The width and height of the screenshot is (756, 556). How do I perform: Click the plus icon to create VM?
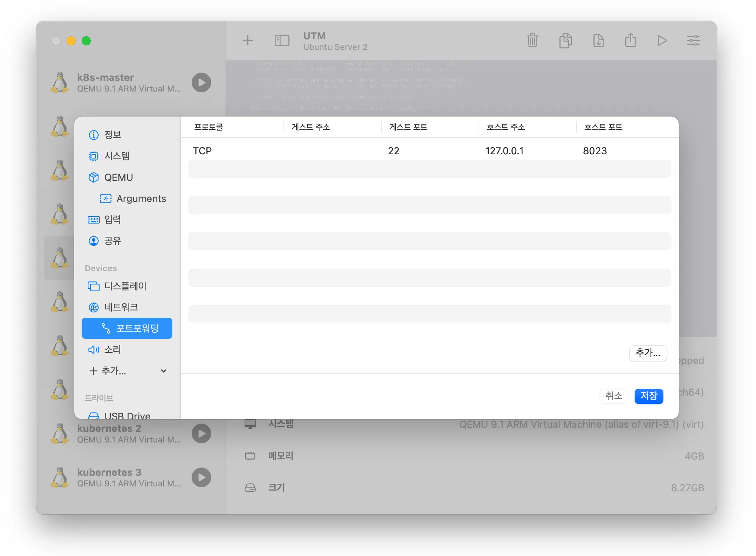pyautogui.click(x=248, y=40)
